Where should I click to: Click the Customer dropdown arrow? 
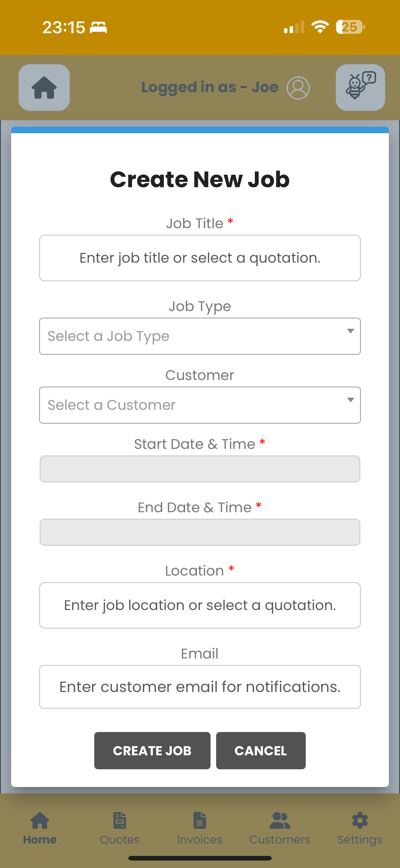click(350, 400)
